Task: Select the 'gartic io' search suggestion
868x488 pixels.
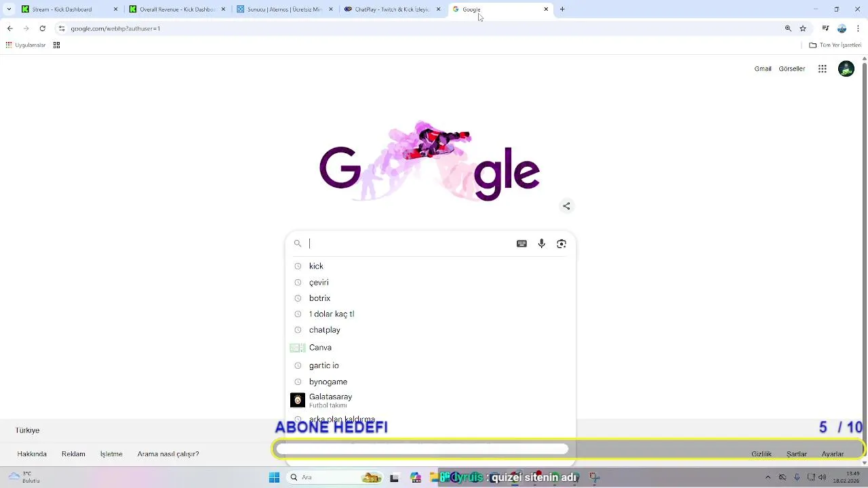Action: pyautogui.click(x=431, y=366)
